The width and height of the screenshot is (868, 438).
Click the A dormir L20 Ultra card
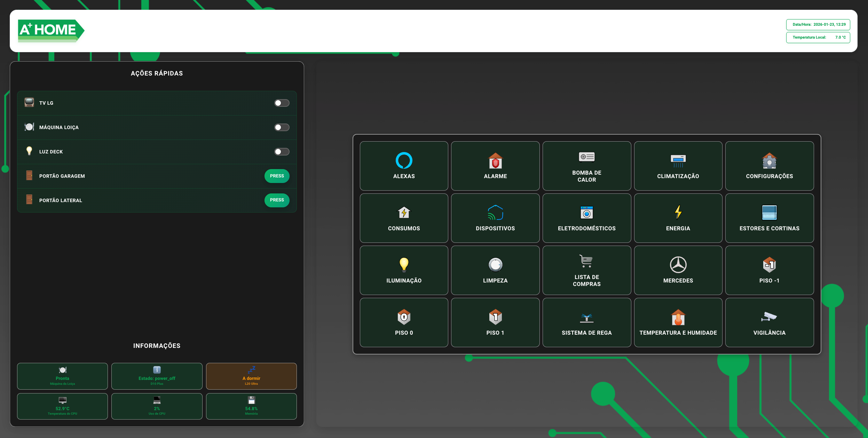[251, 376]
